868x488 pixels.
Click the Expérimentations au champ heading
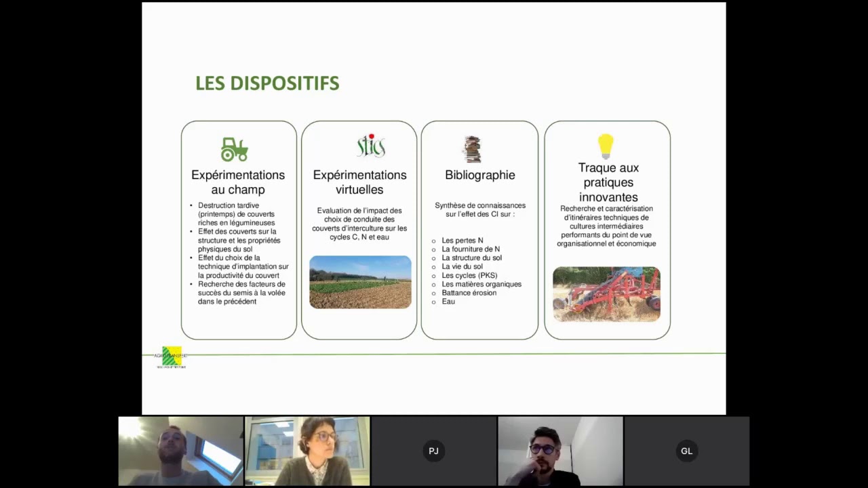238,182
